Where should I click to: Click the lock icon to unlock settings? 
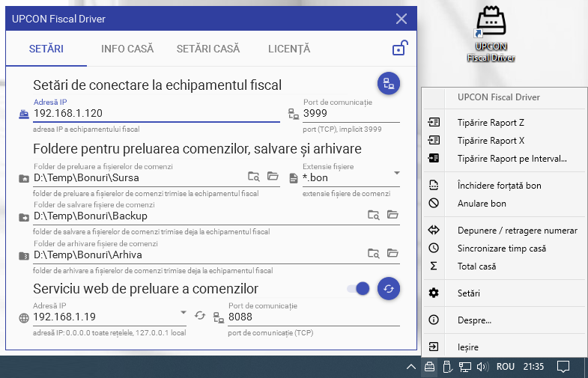coord(400,48)
